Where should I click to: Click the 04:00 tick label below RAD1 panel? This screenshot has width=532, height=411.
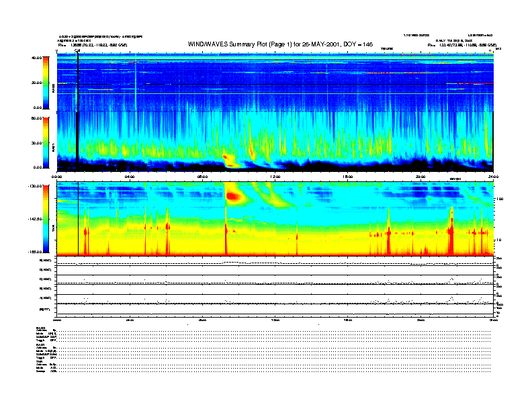(x=130, y=177)
